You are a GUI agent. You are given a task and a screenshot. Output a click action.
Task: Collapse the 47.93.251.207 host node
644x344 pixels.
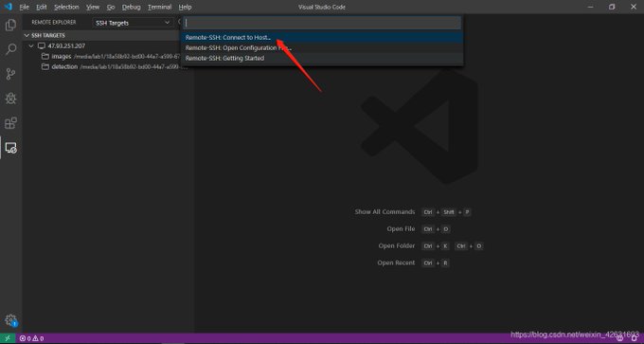(x=31, y=46)
